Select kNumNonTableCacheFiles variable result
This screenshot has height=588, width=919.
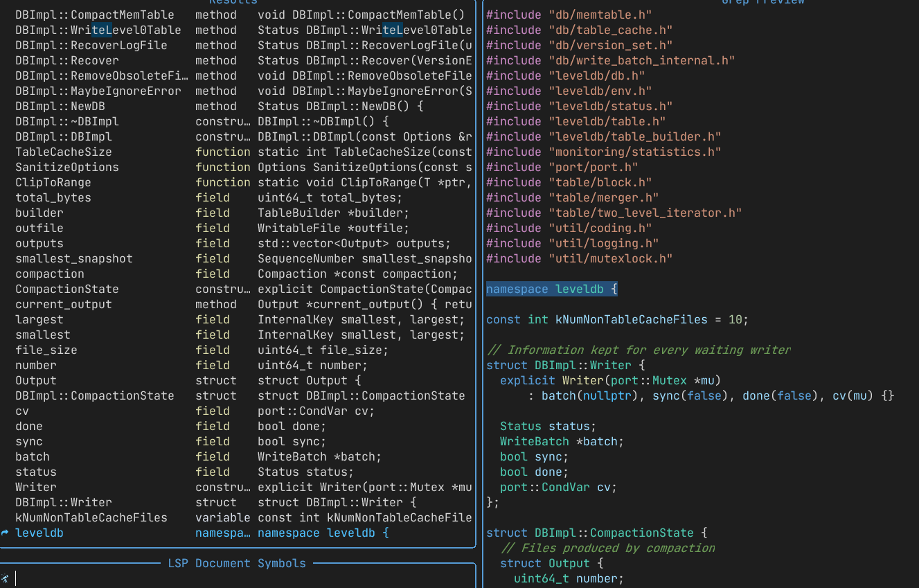[x=91, y=517]
